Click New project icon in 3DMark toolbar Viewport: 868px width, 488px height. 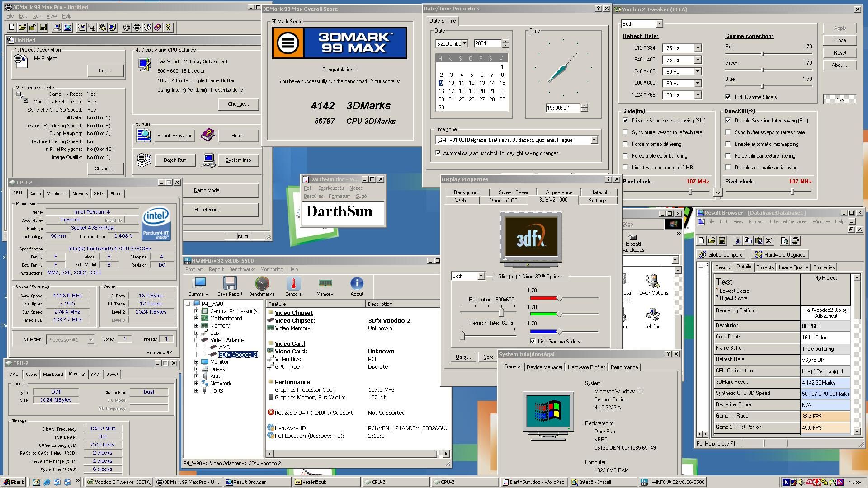[x=12, y=28]
